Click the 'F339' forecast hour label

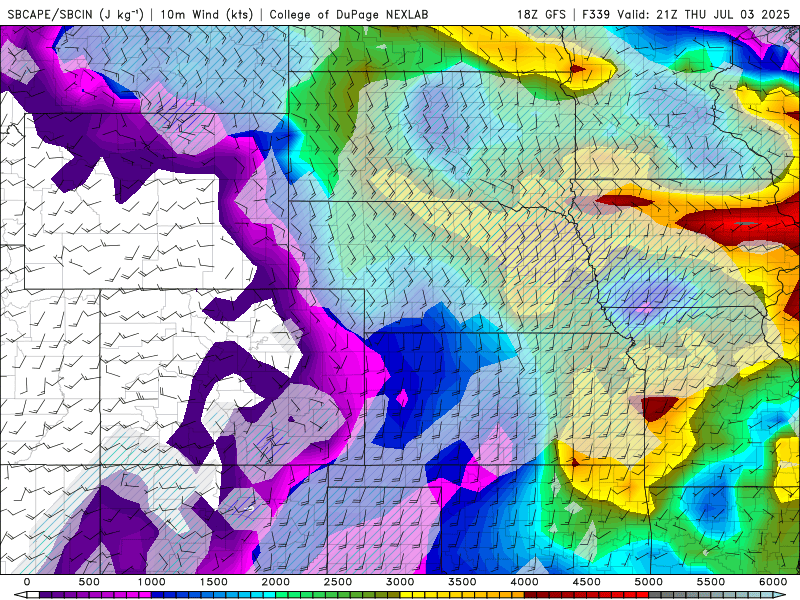(x=596, y=14)
